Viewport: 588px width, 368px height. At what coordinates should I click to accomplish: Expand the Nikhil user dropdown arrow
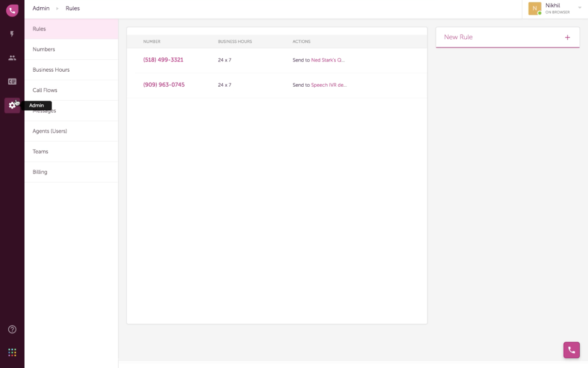click(579, 8)
